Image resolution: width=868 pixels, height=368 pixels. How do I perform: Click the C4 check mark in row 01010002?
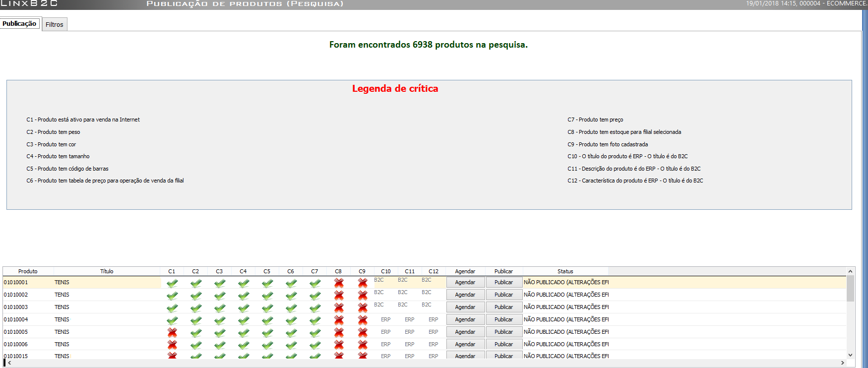(x=244, y=296)
